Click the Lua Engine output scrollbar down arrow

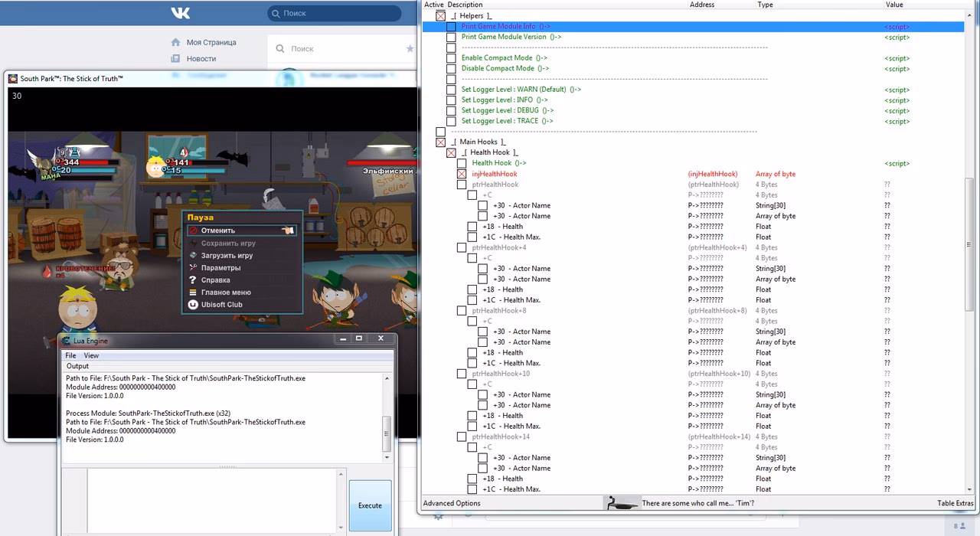point(387,459)
